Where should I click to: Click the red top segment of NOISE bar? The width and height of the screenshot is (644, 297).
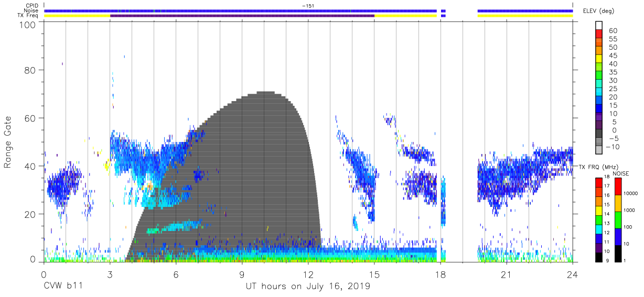click(618, 186)
